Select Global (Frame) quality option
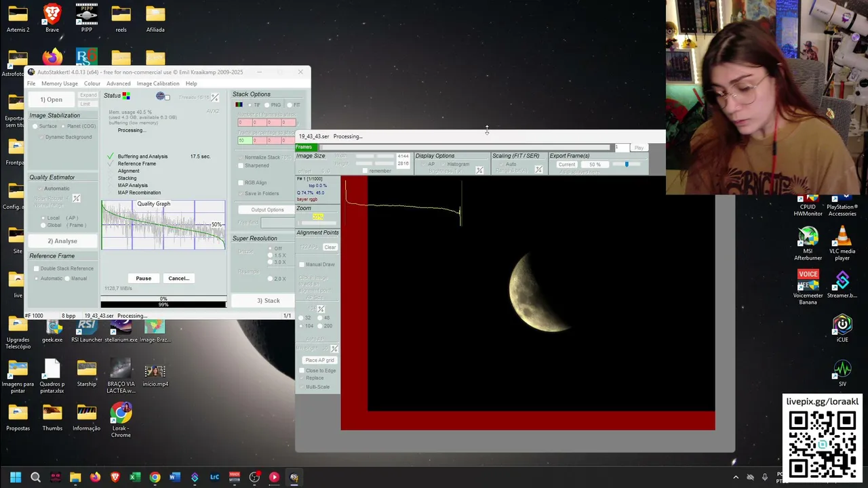The width and height of the screenshot is (868, 488). [x=43, y=225]
